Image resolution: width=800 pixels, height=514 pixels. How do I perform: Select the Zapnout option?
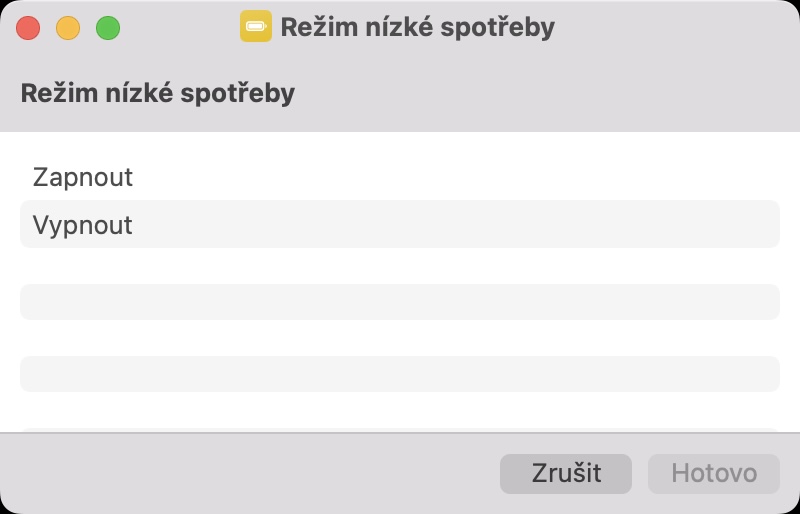coord(83,177)
